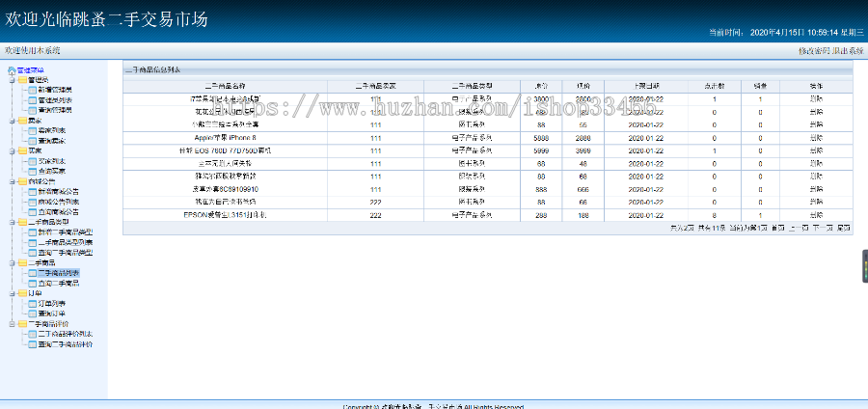
Task: Click the page icon beside 管理员列表
Action: 32,100
